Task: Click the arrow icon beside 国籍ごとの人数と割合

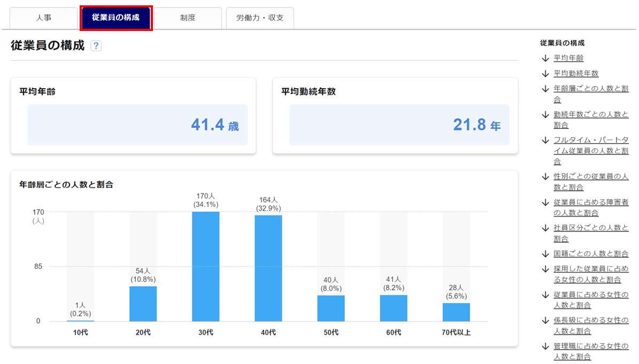Action: coord(545,254)
